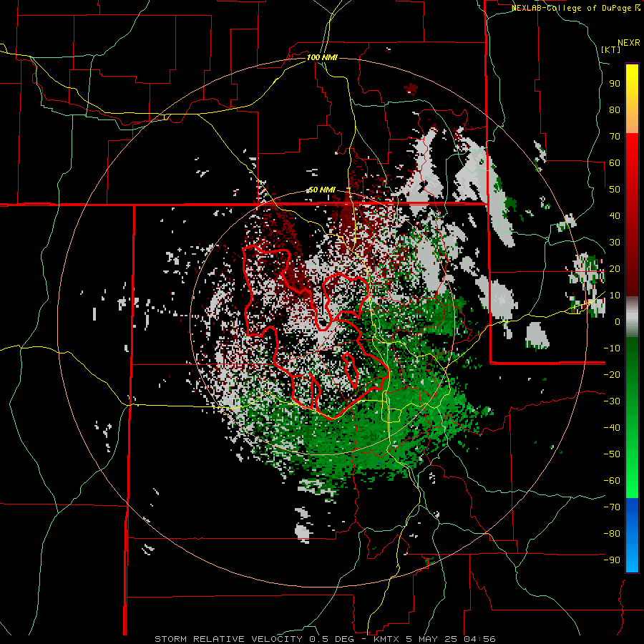Click the -50 value on the velocity scale
The height and width of the screenshot is (644, 644).
612,454
